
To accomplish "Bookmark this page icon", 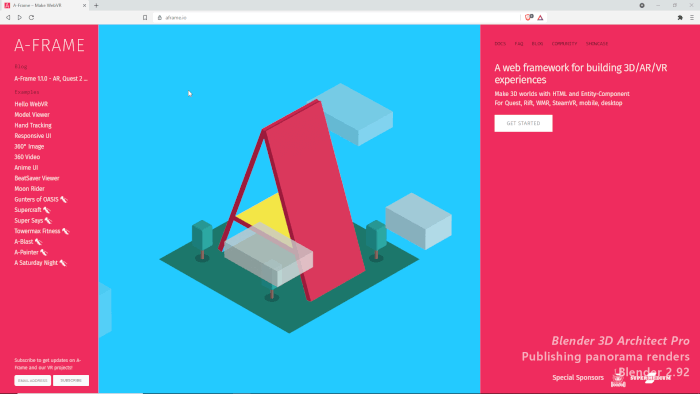I will pos(145,17).
